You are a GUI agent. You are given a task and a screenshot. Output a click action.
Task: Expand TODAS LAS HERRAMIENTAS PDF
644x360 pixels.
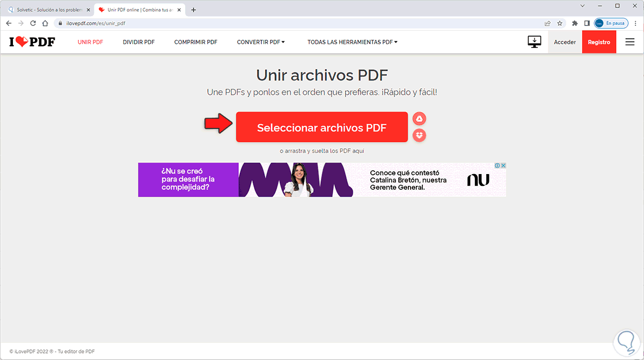pos(352,41)
